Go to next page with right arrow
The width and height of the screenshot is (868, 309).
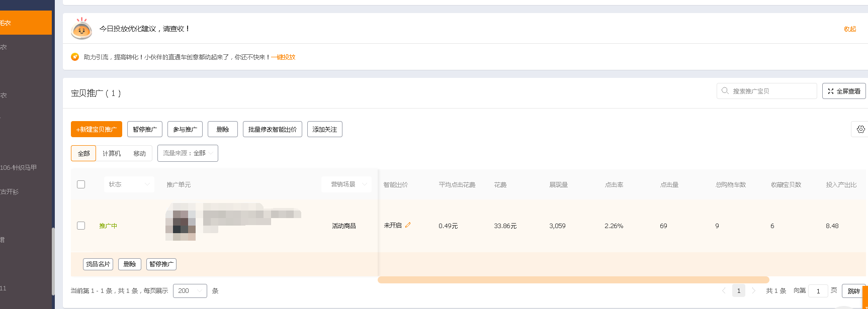point(753,290)
